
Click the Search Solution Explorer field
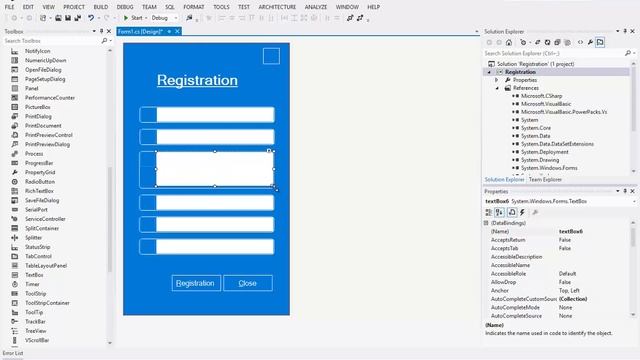click(555, 53)
